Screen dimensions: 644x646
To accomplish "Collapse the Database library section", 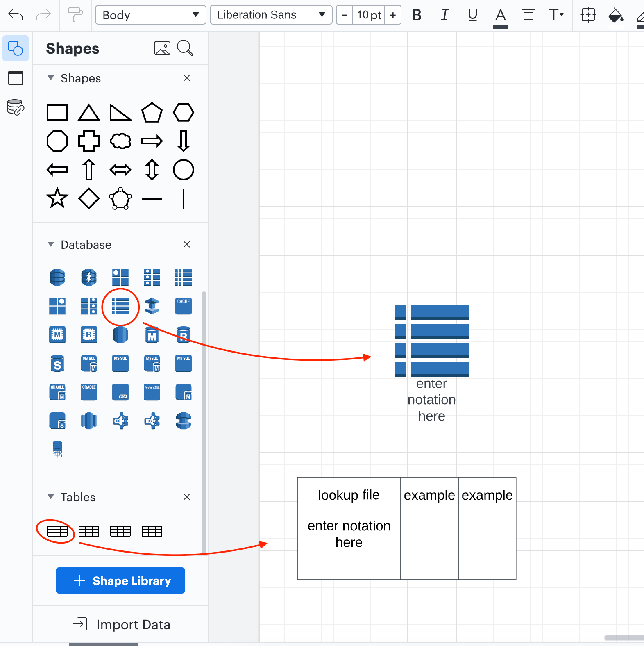I will click(51, 244).
